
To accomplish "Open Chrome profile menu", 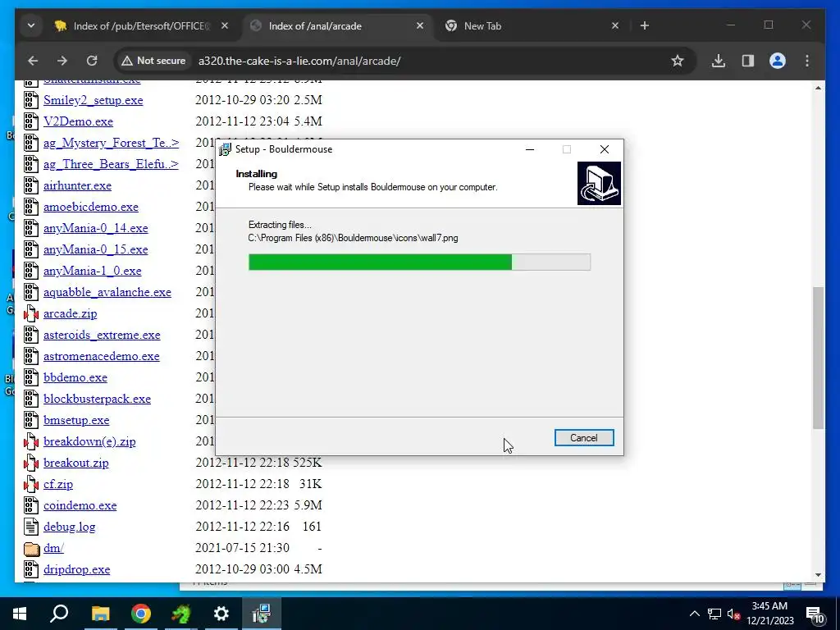I will tap(778, 61).
